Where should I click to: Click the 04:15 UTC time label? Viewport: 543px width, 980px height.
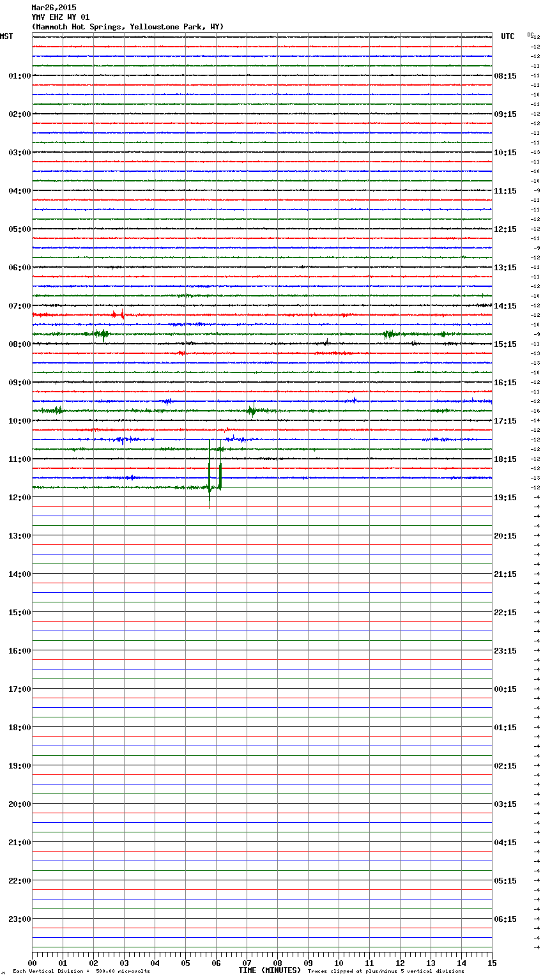(x=505, y=843)
